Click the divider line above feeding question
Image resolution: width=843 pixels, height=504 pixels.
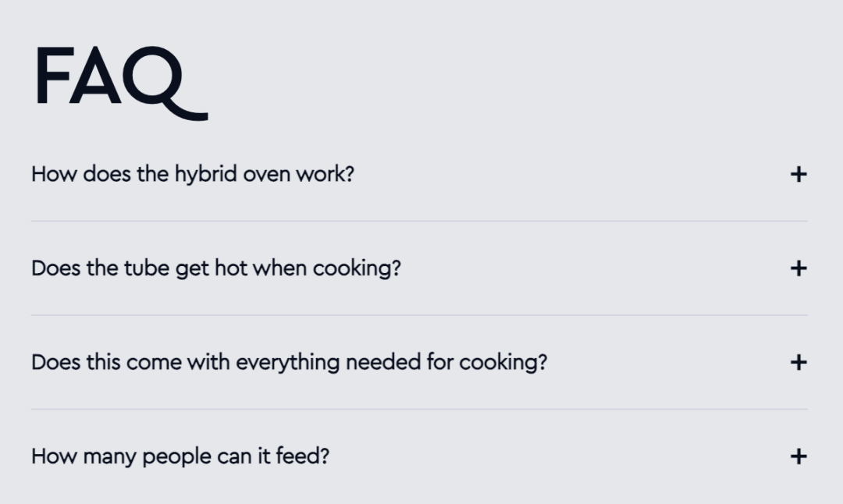tap(419, 409)
